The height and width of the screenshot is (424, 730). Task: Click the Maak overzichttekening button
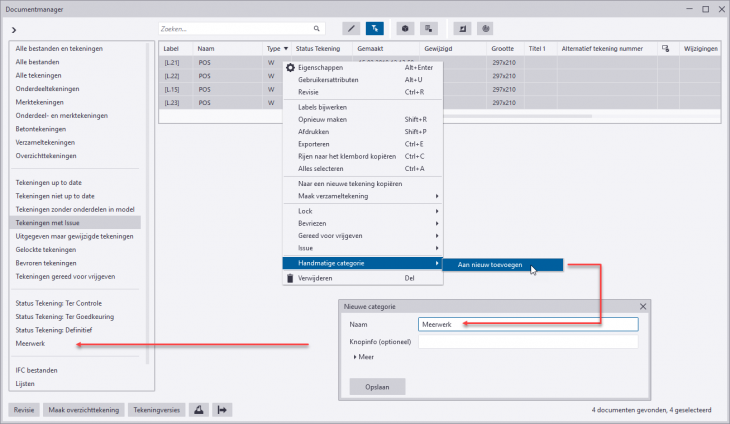(84, 409)
